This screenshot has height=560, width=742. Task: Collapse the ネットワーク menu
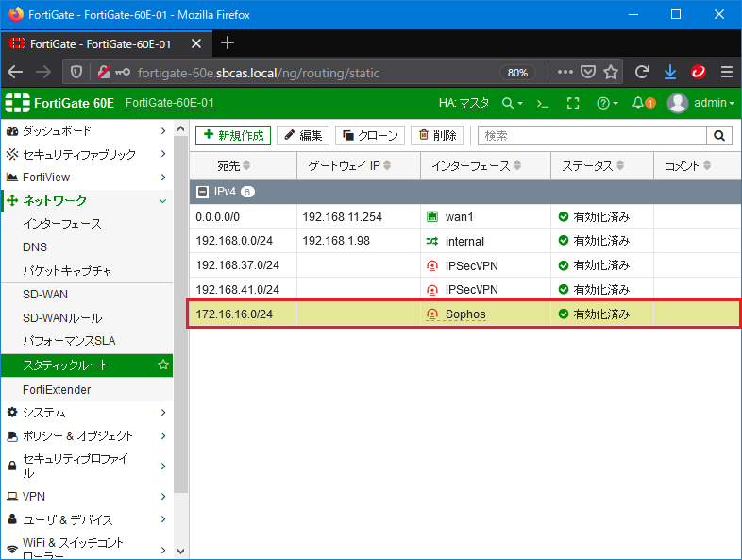coord(87,201)
